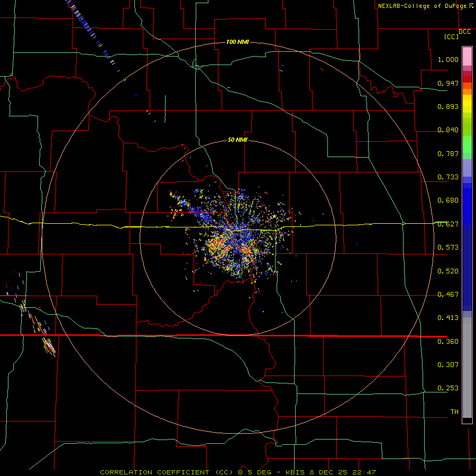Click the DCC product label
The height and width of the screenshot is (476, 476).
click(464, 32)
